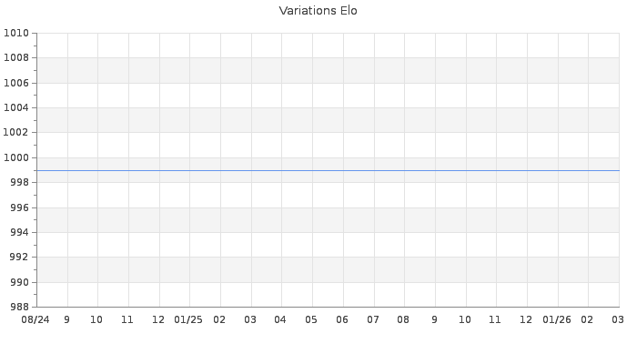Click the 04 month label on x-axis

280,319
